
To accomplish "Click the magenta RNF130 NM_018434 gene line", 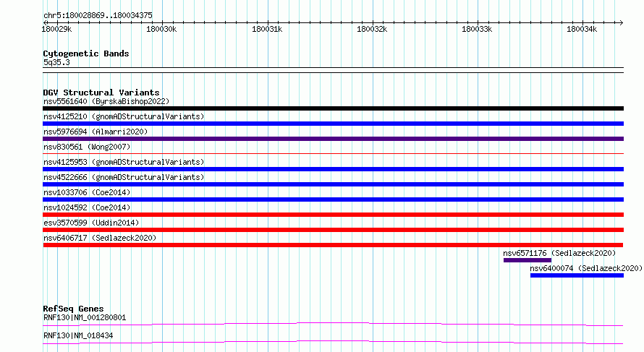I will [333, 342].
